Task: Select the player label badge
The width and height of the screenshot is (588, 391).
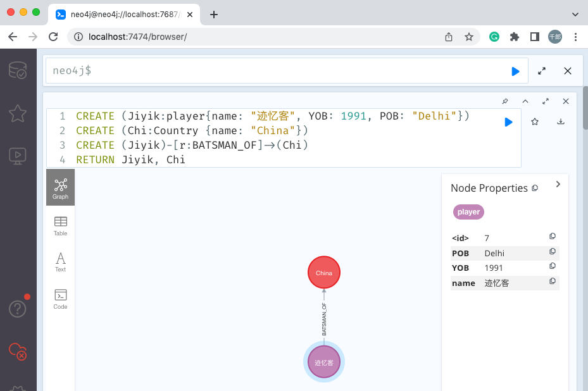Action: [468, 212]
